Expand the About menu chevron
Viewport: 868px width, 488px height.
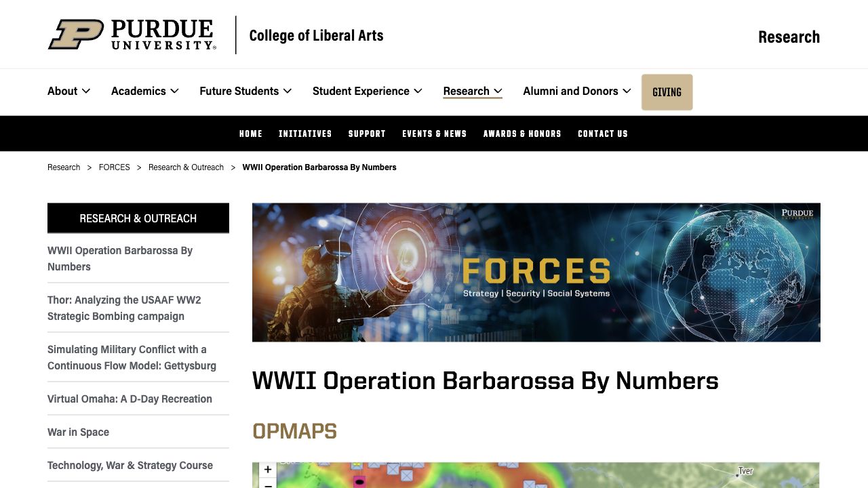pyautogui.click(x=86, y=91)
